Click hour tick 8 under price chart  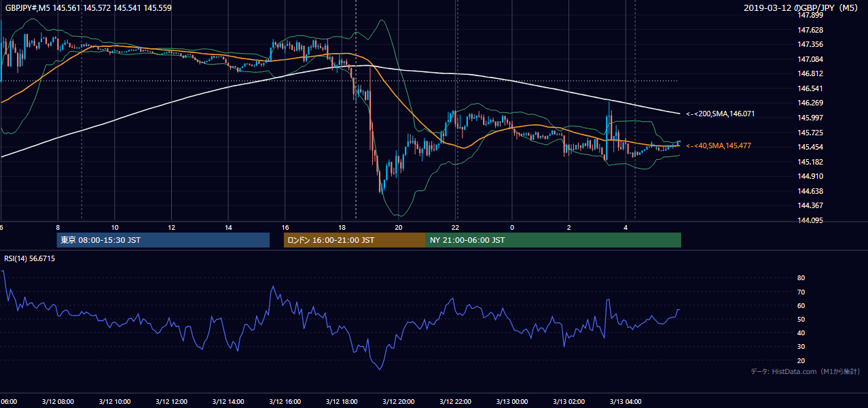point(58,228)
